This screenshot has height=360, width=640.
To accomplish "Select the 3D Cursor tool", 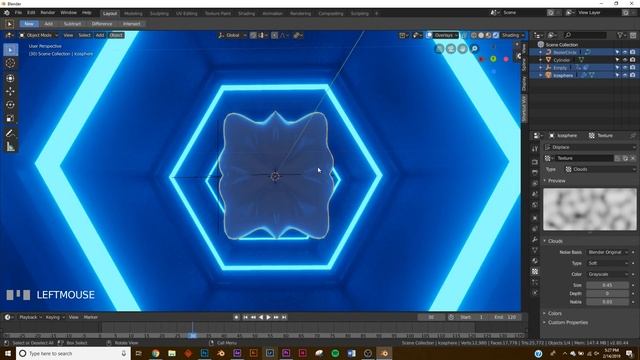I will point(11,63).
